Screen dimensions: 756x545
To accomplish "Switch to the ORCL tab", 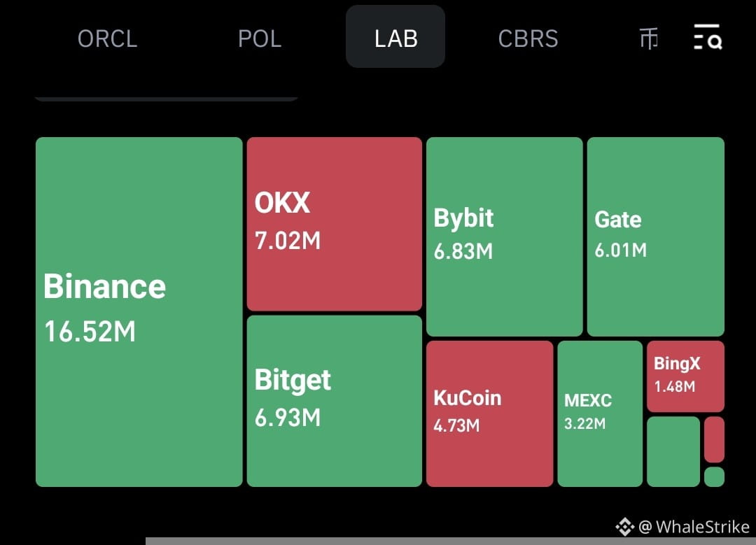I will [x=108, y=38].
